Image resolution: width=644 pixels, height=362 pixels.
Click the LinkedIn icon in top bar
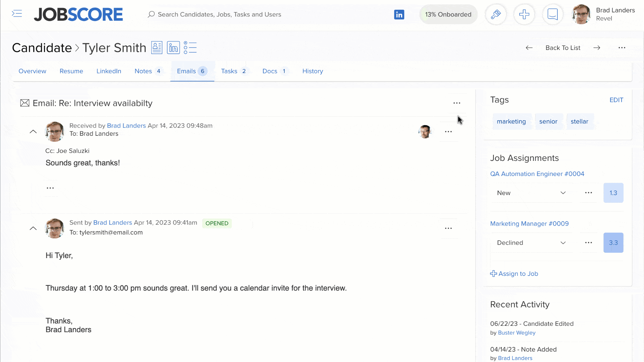(399, 14)
